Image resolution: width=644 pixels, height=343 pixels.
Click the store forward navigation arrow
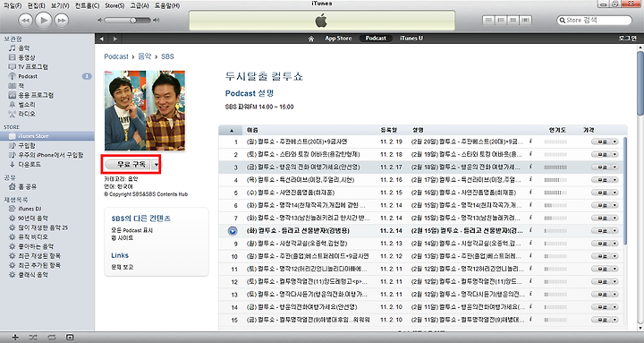click(x=115, y=39)
